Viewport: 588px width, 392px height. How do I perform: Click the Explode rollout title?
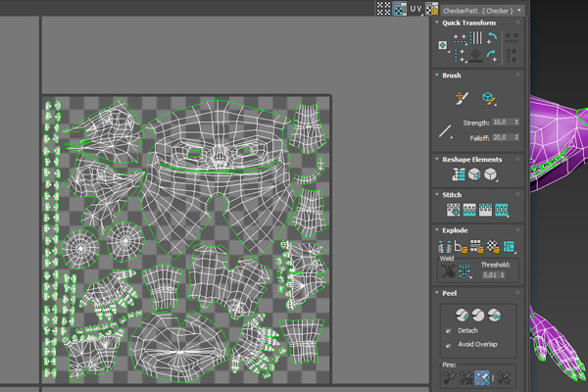click(455, 230)
